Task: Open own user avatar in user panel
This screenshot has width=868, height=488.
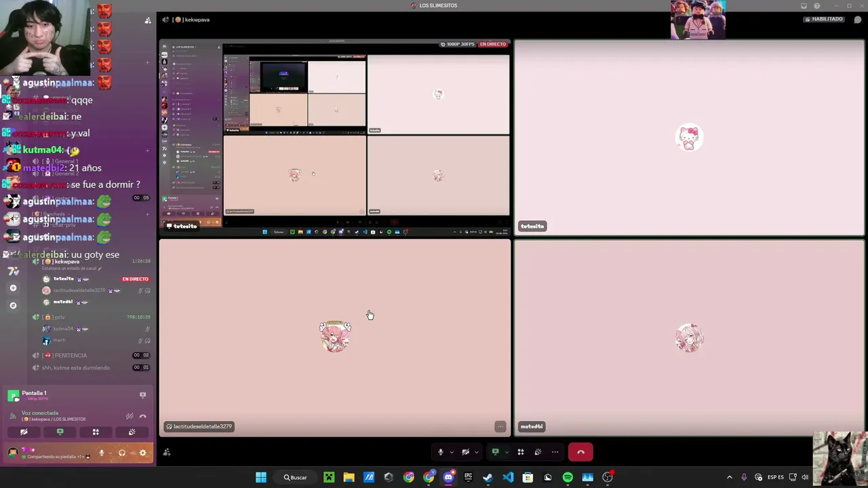Action: [x=13, y=453]
